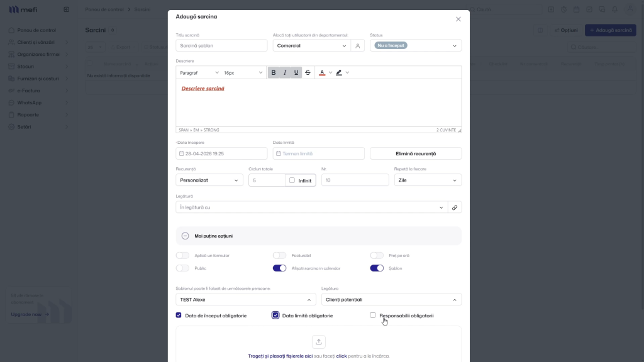Click the Termen limită date field
The height and width of the screenshot is (362, 644).
point(319,153)
